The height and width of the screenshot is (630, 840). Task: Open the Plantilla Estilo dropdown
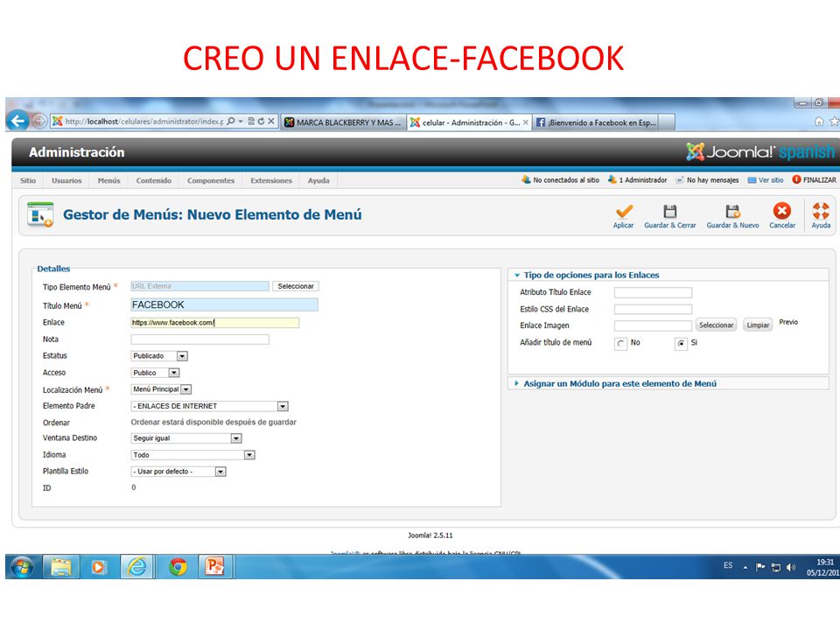pyautogui.click(x=178, y=472)
